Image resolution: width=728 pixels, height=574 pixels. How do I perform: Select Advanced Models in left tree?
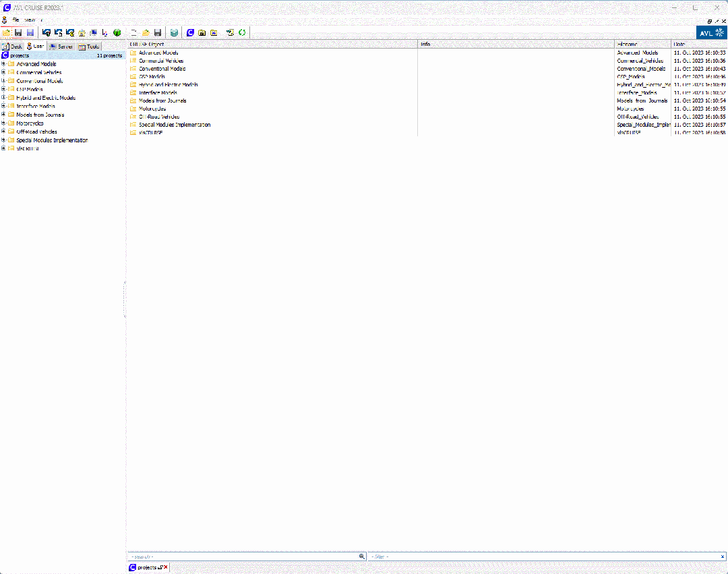(x=36, y=64)
